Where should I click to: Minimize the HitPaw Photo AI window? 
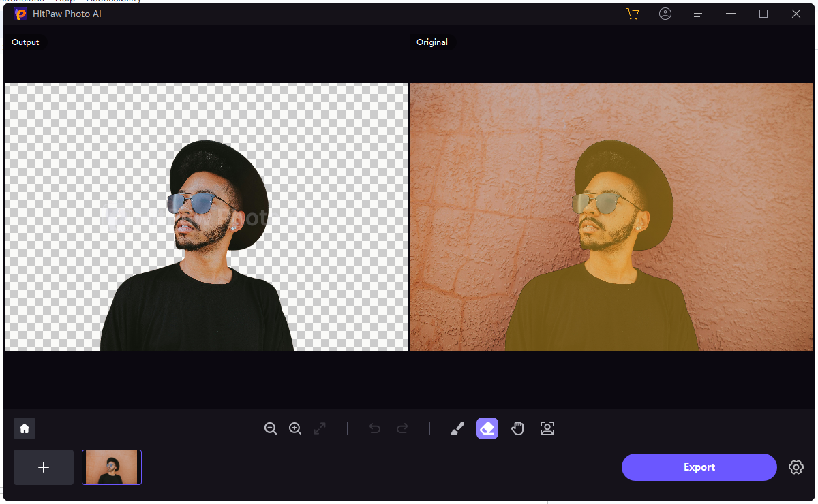click(x=731, y=14)
